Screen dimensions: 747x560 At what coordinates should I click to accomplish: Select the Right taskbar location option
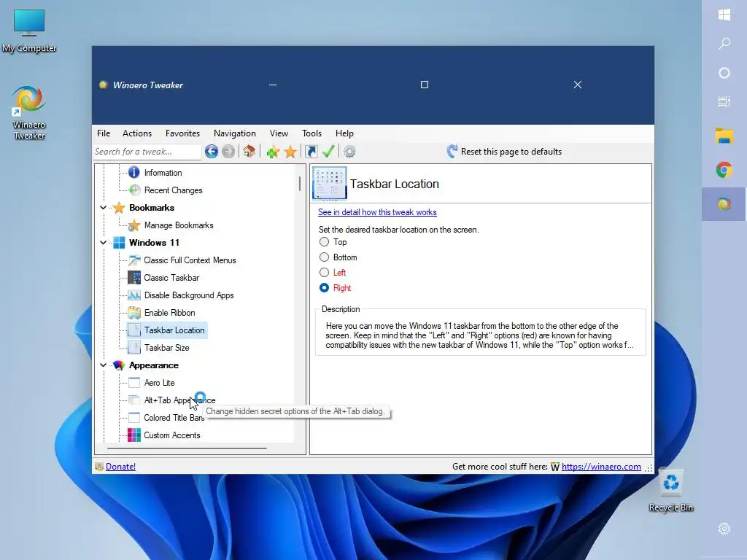pyautogui.click(x=324, y=287)
